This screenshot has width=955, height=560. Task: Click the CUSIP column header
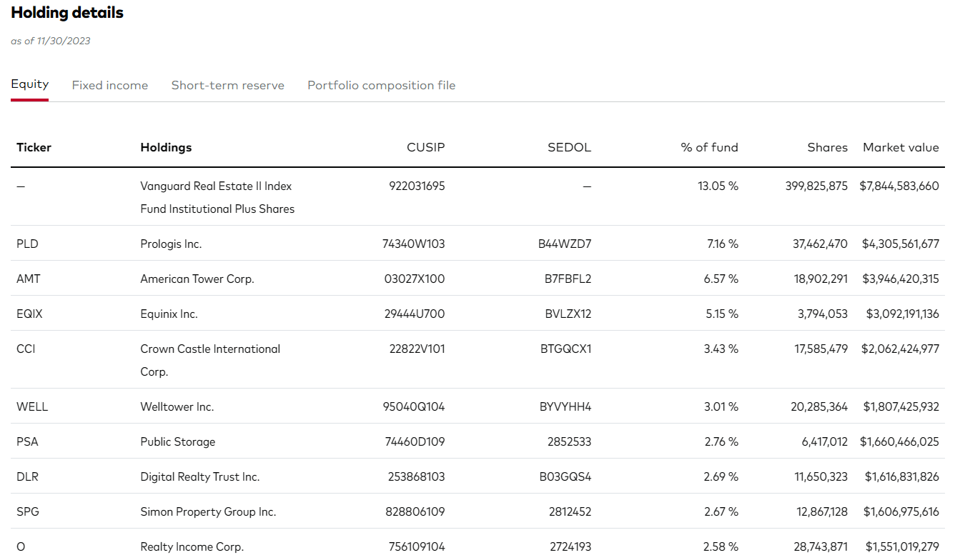[x=426, y=147]
